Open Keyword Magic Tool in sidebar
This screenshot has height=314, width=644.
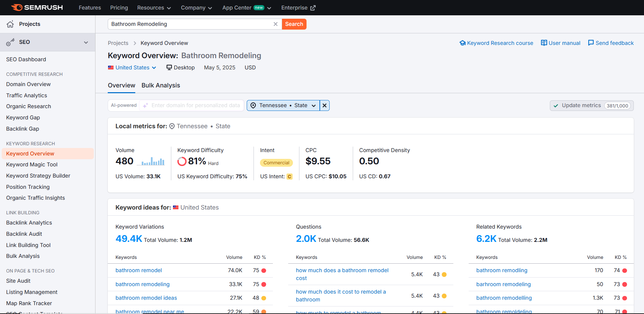click(32, 165)
